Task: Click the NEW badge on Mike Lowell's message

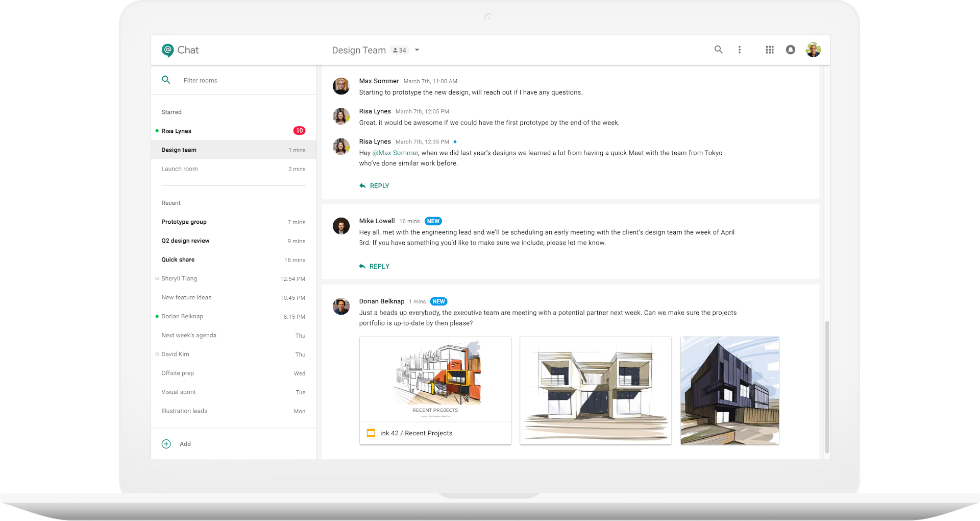Action: (433, 221)
